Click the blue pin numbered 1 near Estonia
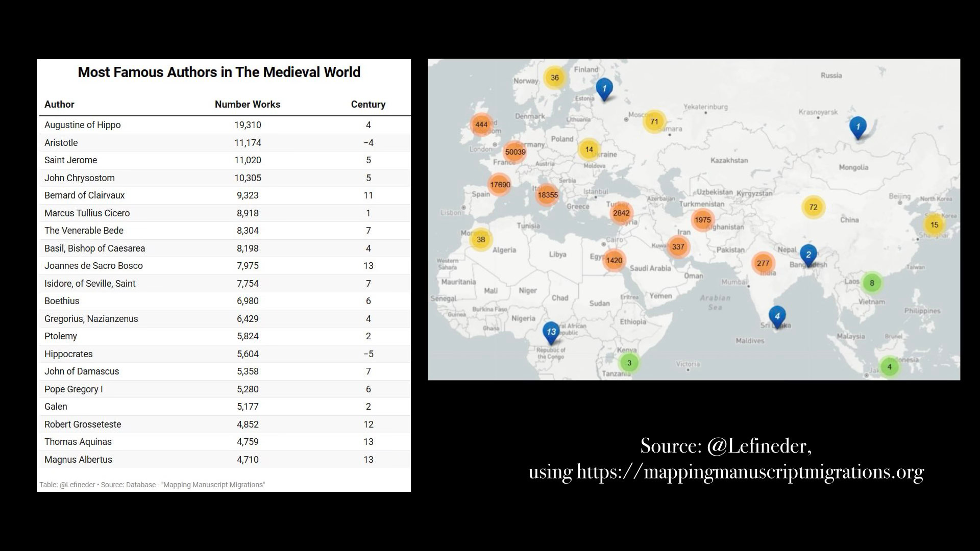Screen dimensions: 980x551 [604, 89]
